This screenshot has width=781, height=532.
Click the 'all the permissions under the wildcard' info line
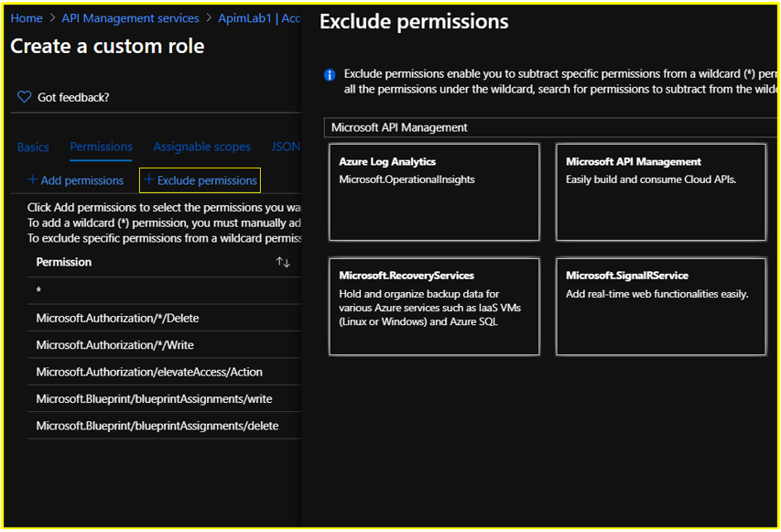[x=560, y=89]
